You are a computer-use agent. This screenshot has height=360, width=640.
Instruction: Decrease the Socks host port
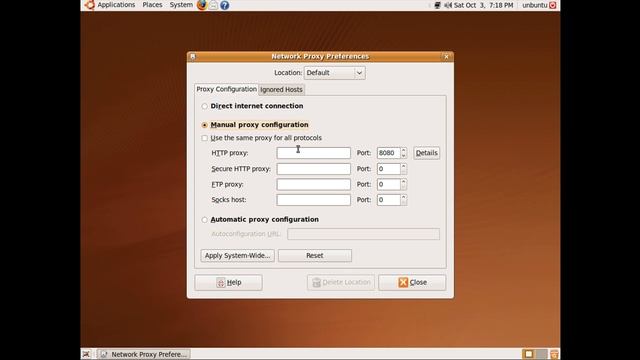[x=403, y=203]
